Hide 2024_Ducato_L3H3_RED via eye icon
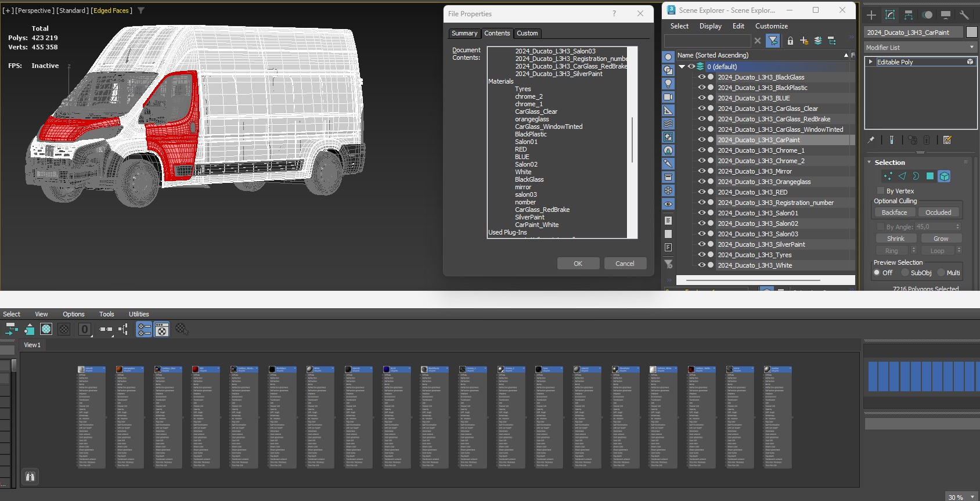Viewport: 980px width, 501px height. [701, 192]
